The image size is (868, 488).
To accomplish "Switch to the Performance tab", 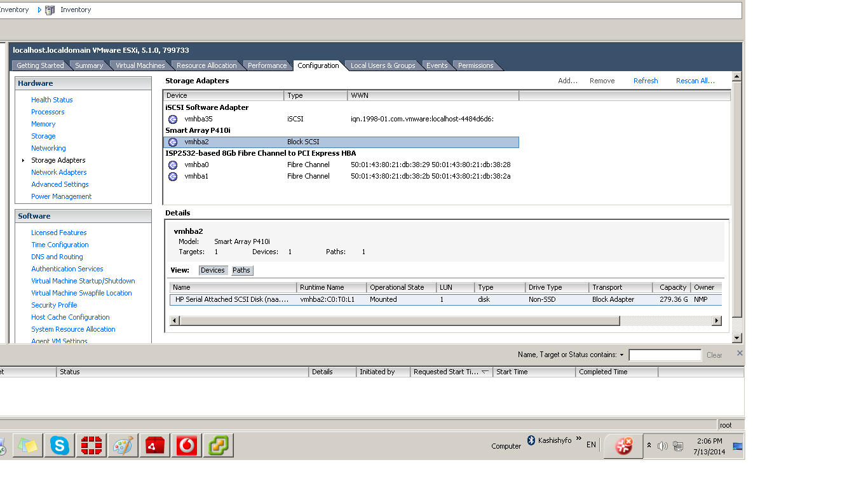I will tap(267, 65).
